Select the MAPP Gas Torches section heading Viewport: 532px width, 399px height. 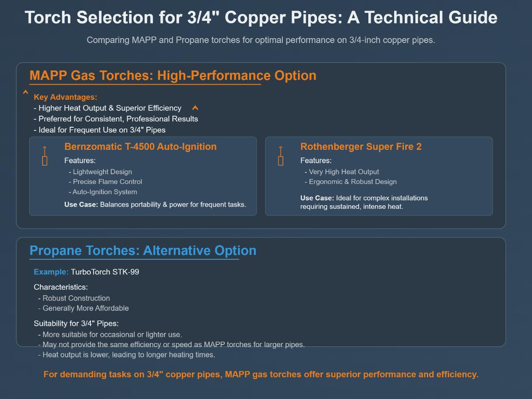173,75
